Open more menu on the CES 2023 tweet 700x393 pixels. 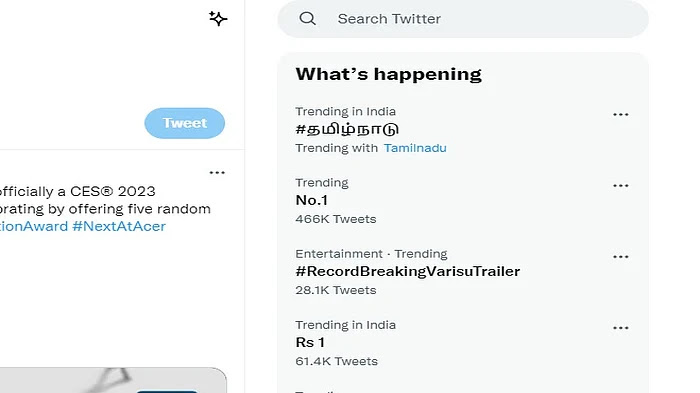[217, 172]
